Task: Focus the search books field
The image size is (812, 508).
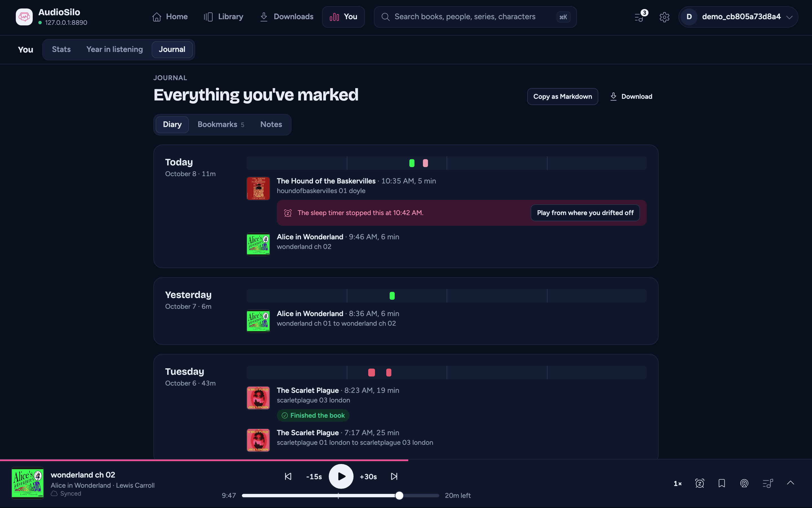Action: click(x=475, y=17)
